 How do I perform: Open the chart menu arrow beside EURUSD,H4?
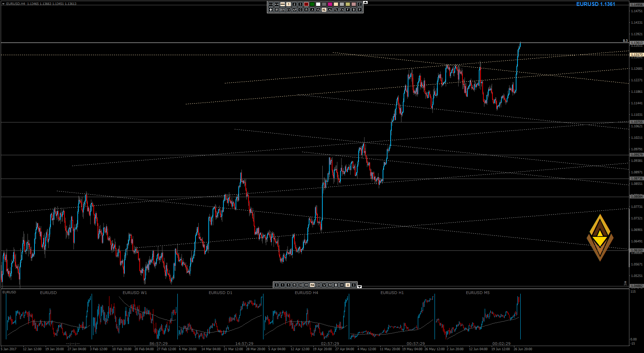point(3,3)
